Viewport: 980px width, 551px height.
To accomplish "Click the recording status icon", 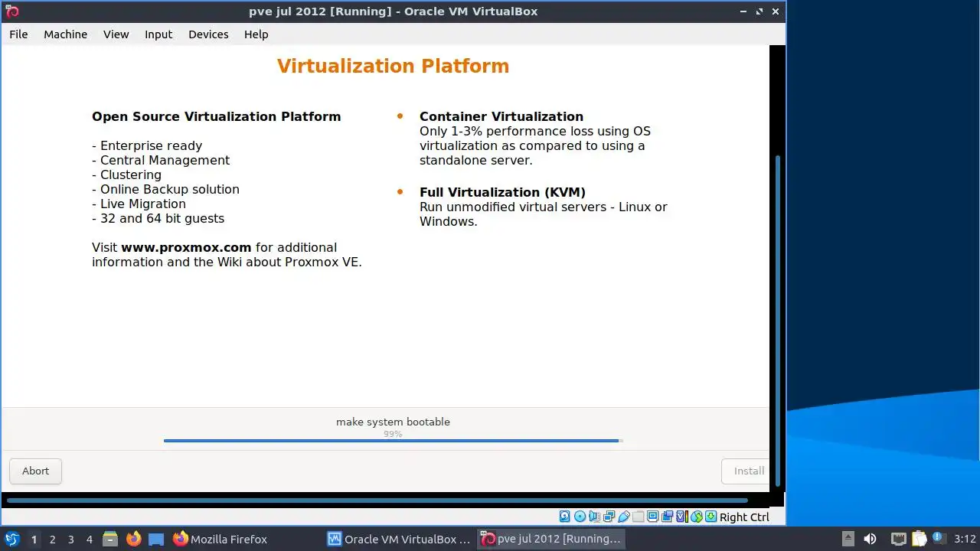I will [x=667, y=517].
